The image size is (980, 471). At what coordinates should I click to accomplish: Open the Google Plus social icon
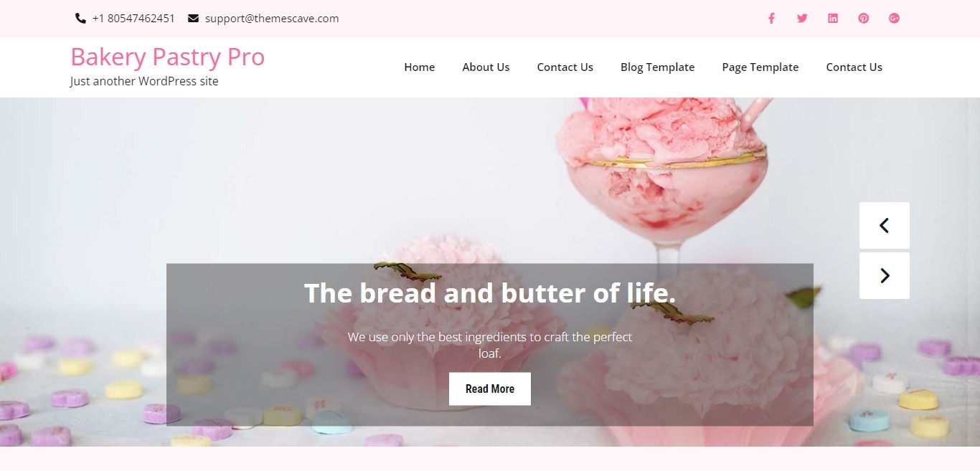(894, 19)
